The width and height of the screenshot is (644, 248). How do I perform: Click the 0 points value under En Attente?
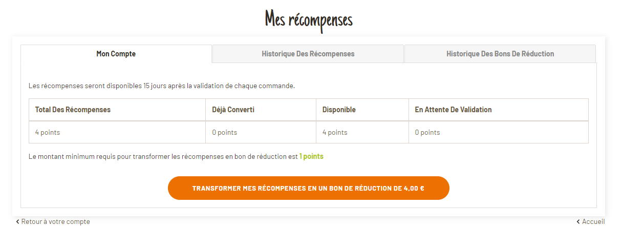[427, 132]
